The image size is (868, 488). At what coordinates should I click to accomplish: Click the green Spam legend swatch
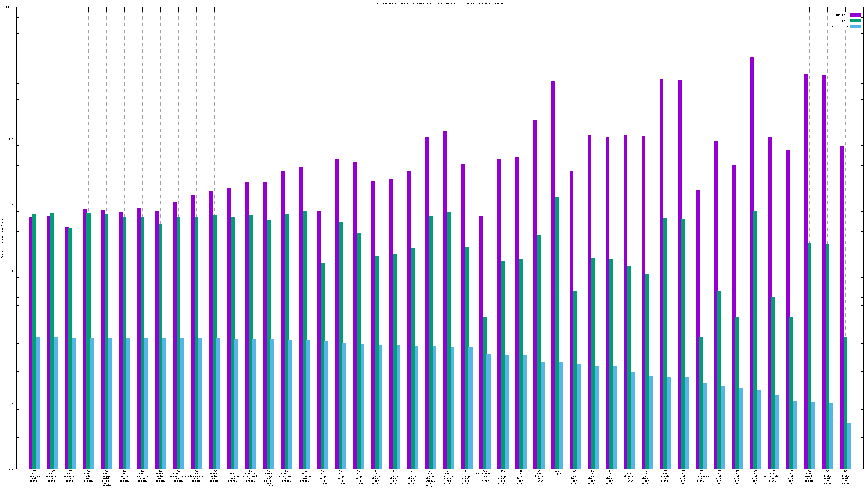click(x=855, y=21)
